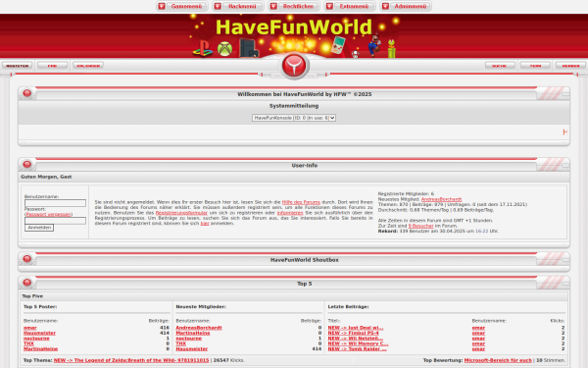
Task: Click the Register navigation button
Action: 18,66
